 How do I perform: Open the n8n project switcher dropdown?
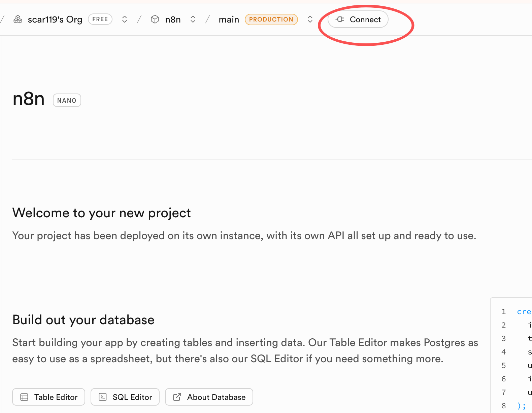[193, 19]
